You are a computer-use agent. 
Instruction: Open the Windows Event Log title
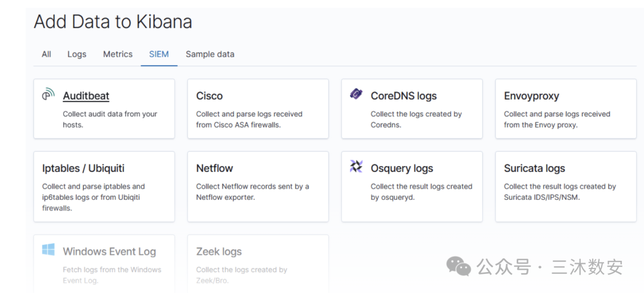109,251
